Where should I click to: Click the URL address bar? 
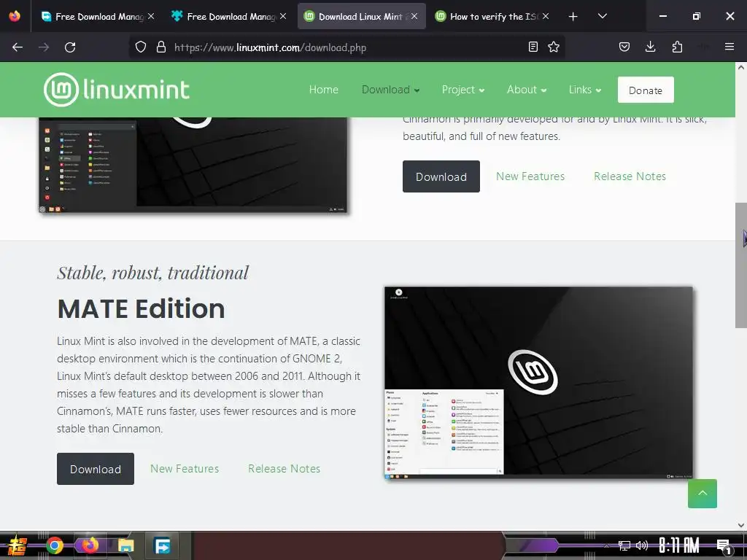348,47
